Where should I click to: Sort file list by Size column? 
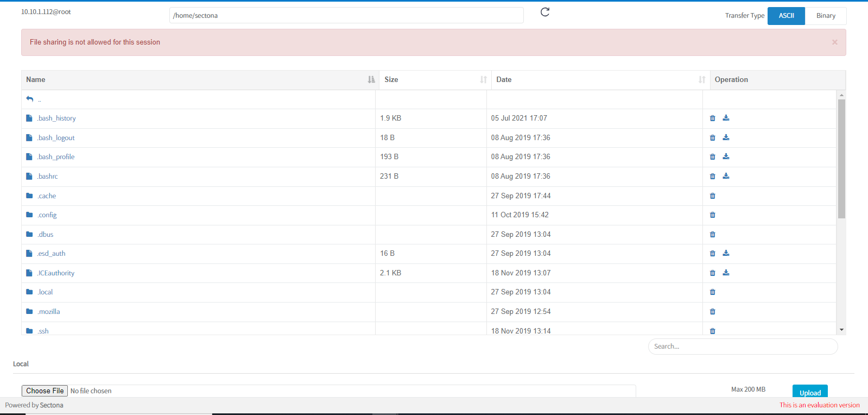(x=483, y=80)
